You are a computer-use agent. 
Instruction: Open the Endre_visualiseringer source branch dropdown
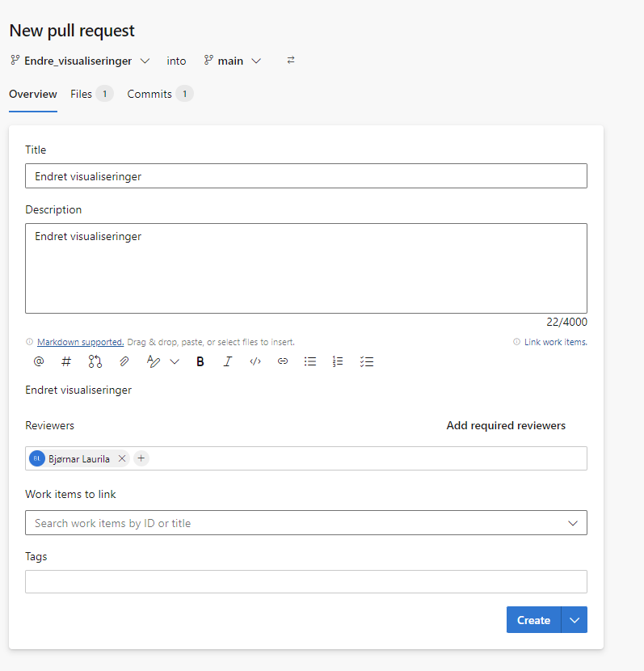[x=80, y=61]
